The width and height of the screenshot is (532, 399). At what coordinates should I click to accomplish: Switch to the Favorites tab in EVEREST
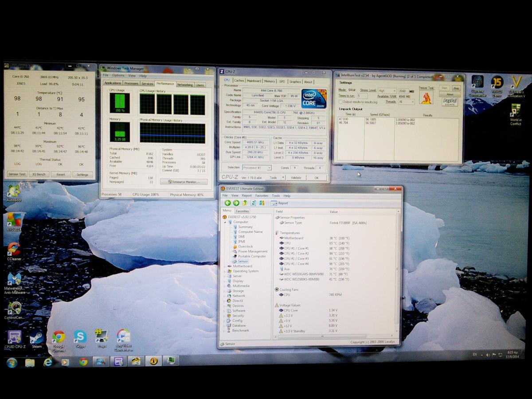[x=242, y=211]
